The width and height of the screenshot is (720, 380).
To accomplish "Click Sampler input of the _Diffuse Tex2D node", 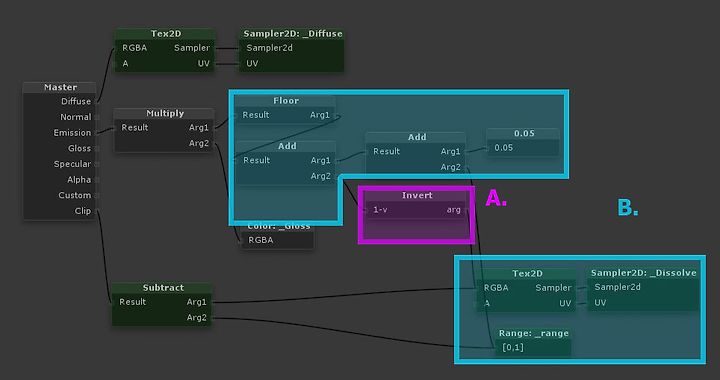I will [x=192, y=48].
